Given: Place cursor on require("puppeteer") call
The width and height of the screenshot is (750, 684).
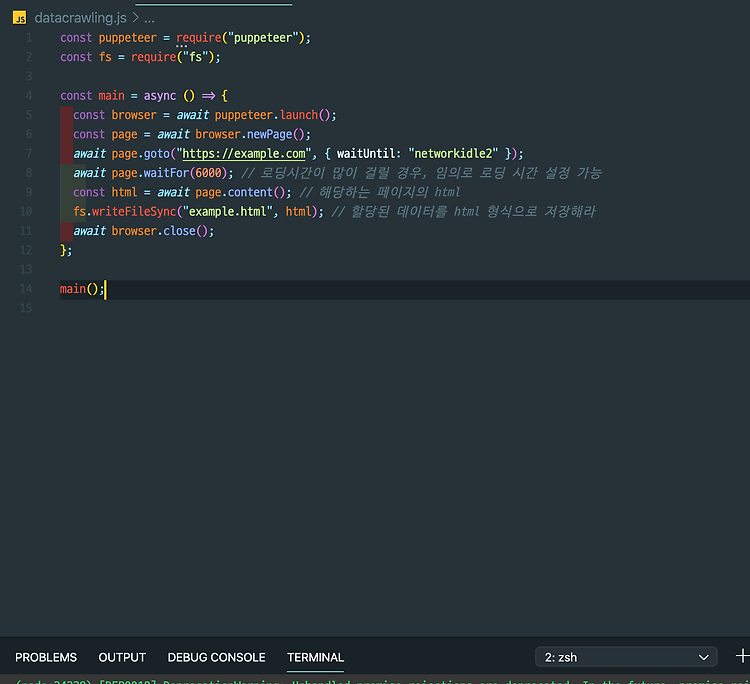Looking at the screenshot, I should pos(241,38).
